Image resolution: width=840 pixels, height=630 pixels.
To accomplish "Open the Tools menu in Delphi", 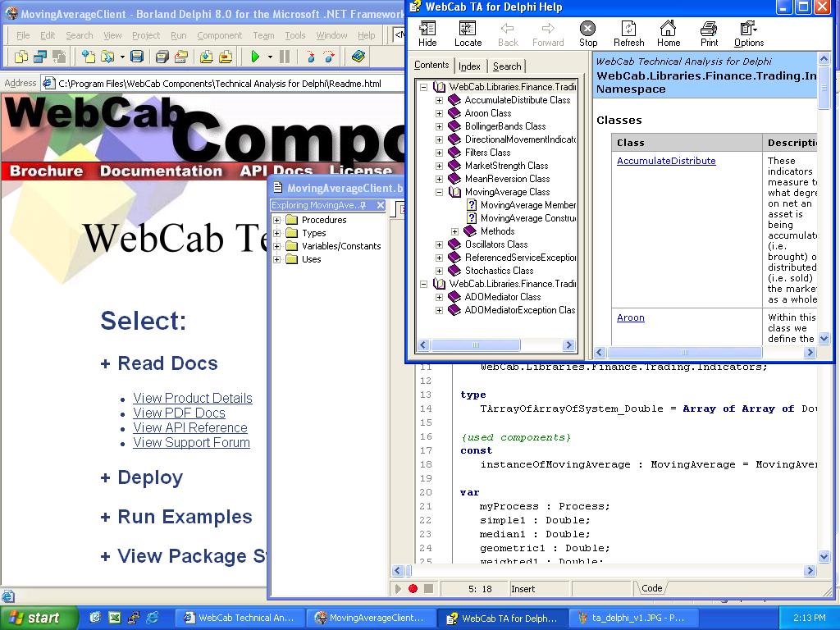I will point(294,35).
